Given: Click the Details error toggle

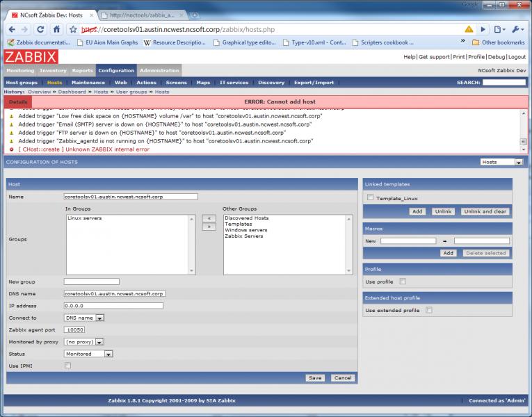Looking at the screenshot, I should [18, 101].
